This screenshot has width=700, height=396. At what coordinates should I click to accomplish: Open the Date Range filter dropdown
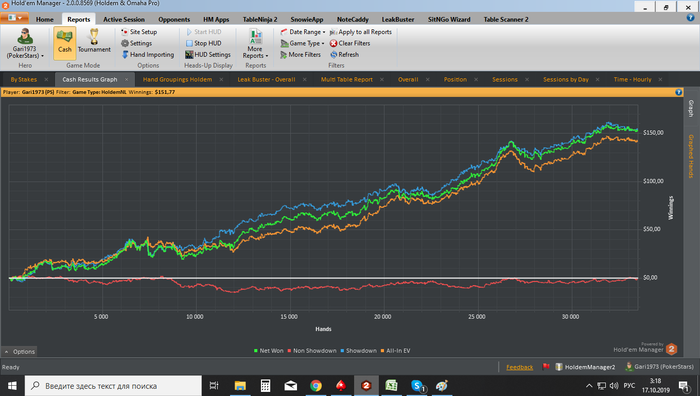point(303,32)
